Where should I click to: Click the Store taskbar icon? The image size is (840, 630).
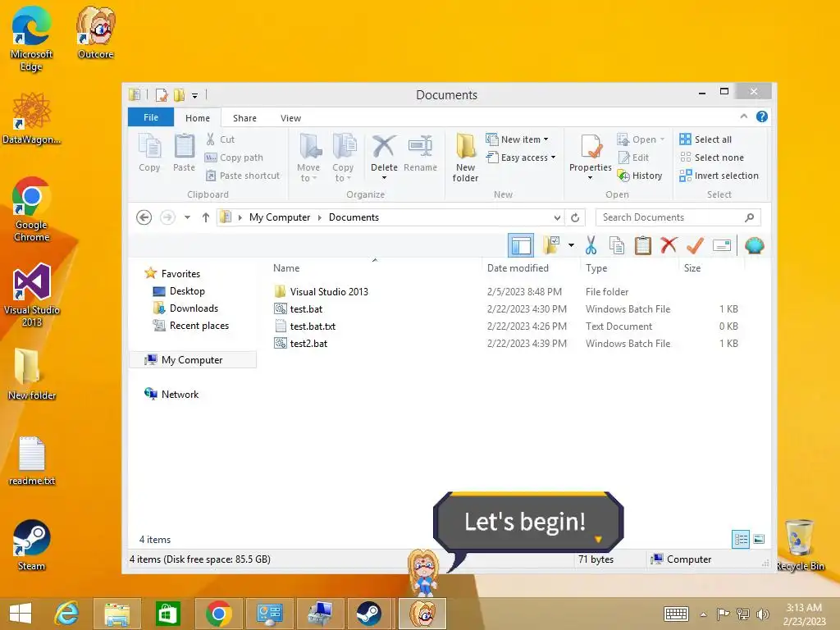[x=167, y=614]
